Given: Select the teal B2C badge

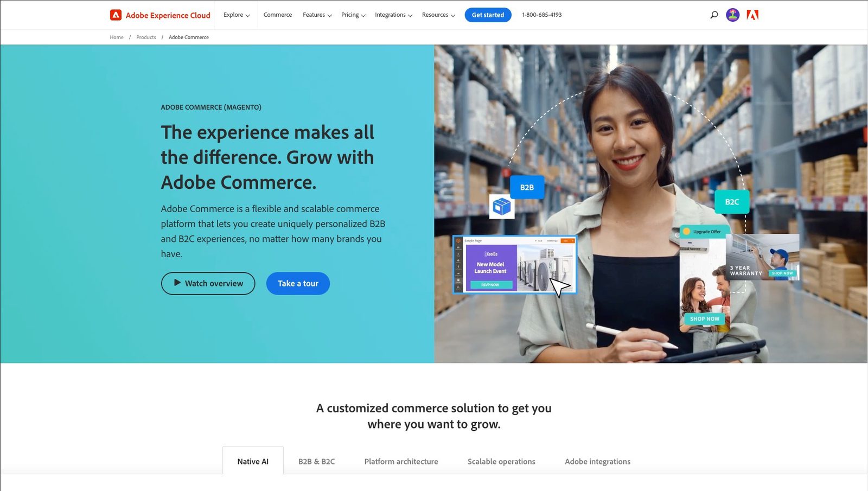Looking at the screenshot, I should [x=732, y=202].
